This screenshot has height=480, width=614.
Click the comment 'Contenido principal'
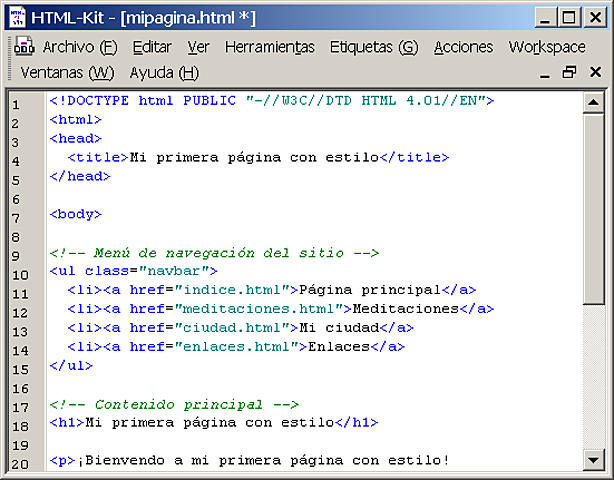pyautogui.click(x=174, y=404)
